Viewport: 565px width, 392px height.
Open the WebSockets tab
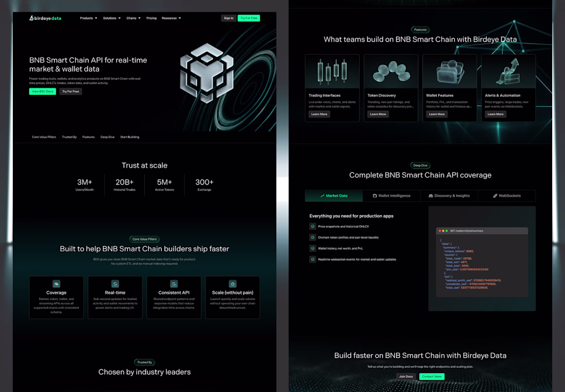(x=507, y=196)
